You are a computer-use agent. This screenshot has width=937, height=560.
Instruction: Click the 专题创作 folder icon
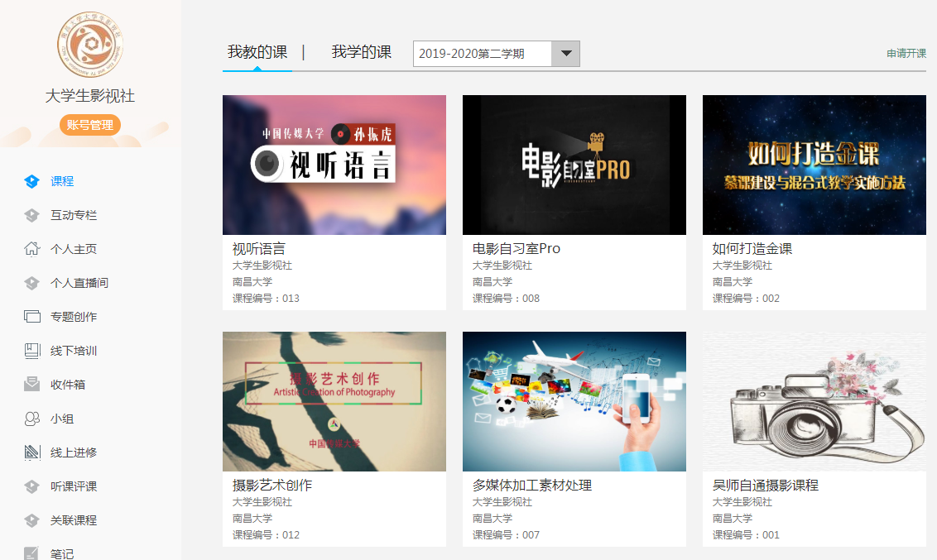[32, 317]
